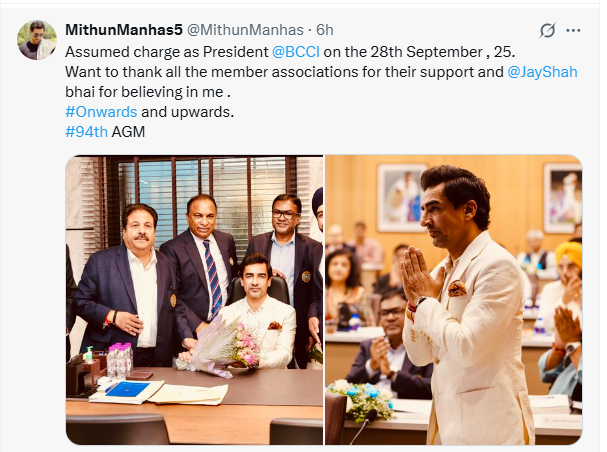The width and height of the screenshot is (607, 452).
Task: Select the #94th hashtag
Action: pyautogui.click(x=86, y=132)
